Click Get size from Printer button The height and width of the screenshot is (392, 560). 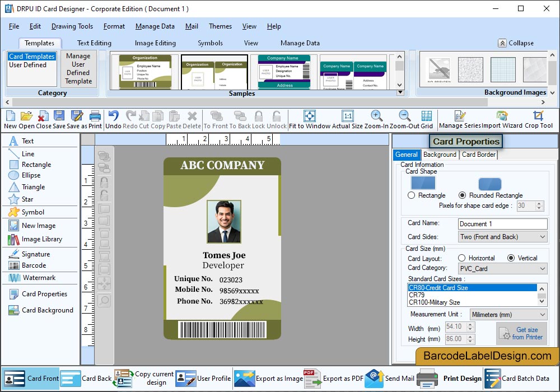[x=521, y=333]
